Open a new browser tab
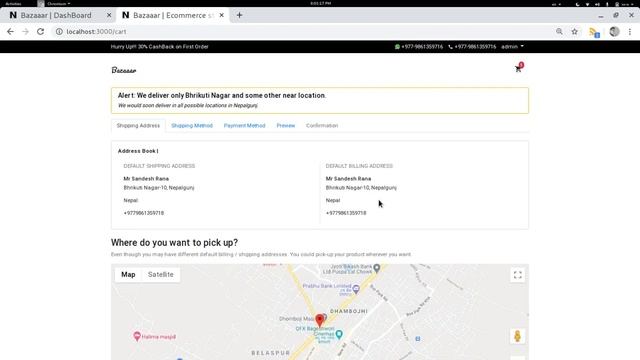Viewport: 640px width, 360px height. [240, 15]
